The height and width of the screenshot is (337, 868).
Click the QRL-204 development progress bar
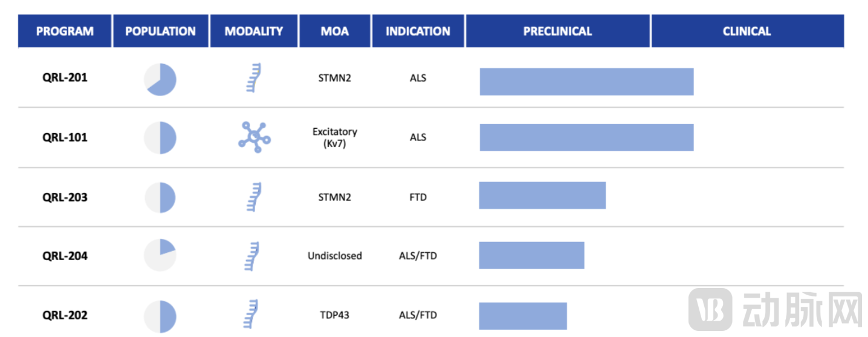tap(531, 255)
